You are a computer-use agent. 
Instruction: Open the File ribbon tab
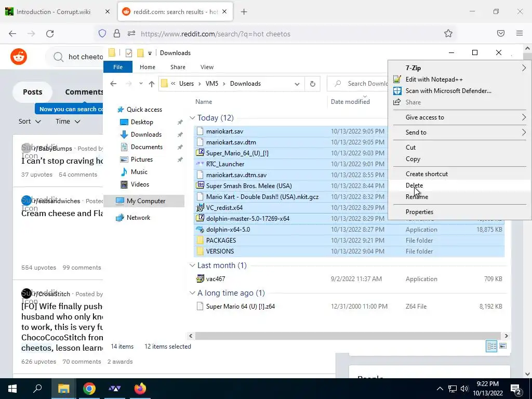click(x=118, y=67)
